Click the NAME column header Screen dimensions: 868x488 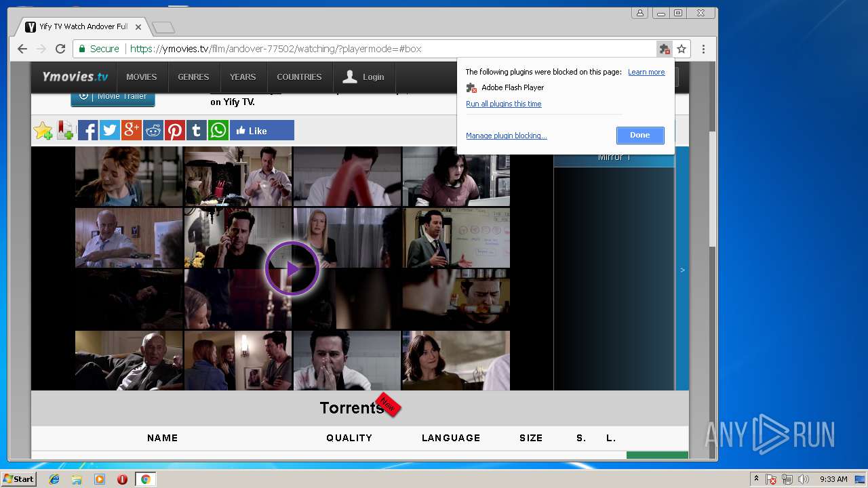[x=163, y=438]
